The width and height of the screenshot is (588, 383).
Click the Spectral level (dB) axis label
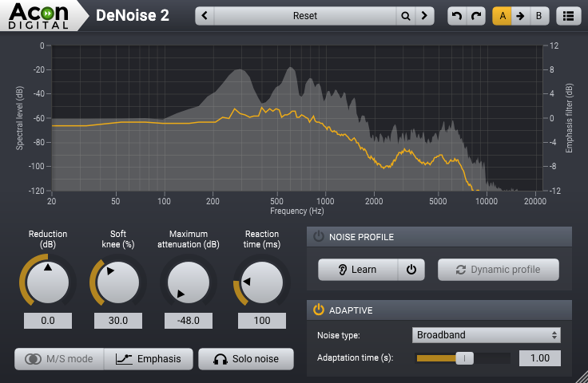(19, 118)
